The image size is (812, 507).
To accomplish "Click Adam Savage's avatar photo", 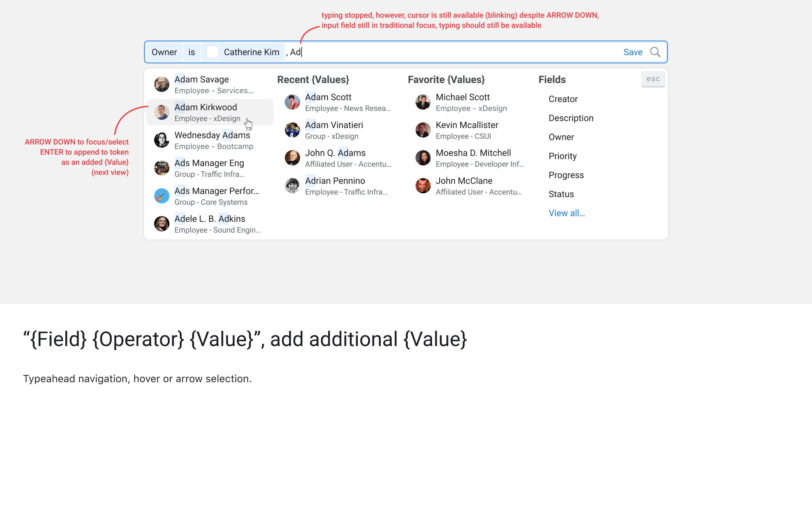I will tap(161, 84).
